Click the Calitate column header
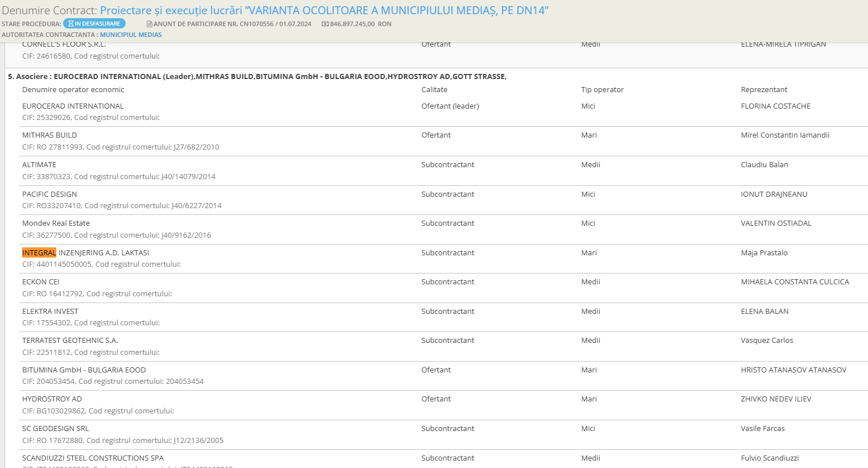The height and width of the screenshot is (468, 868). [x=434, y=89]
